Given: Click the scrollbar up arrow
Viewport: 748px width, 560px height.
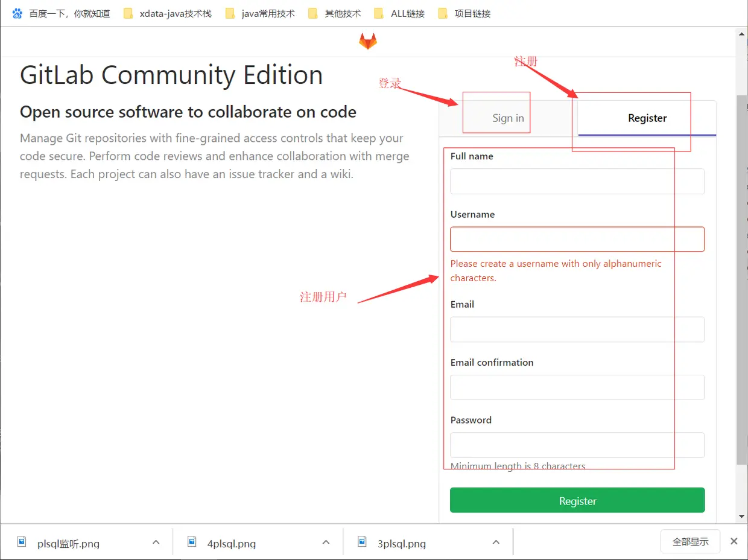Looking at the screenshot, I should pos(742,34).
